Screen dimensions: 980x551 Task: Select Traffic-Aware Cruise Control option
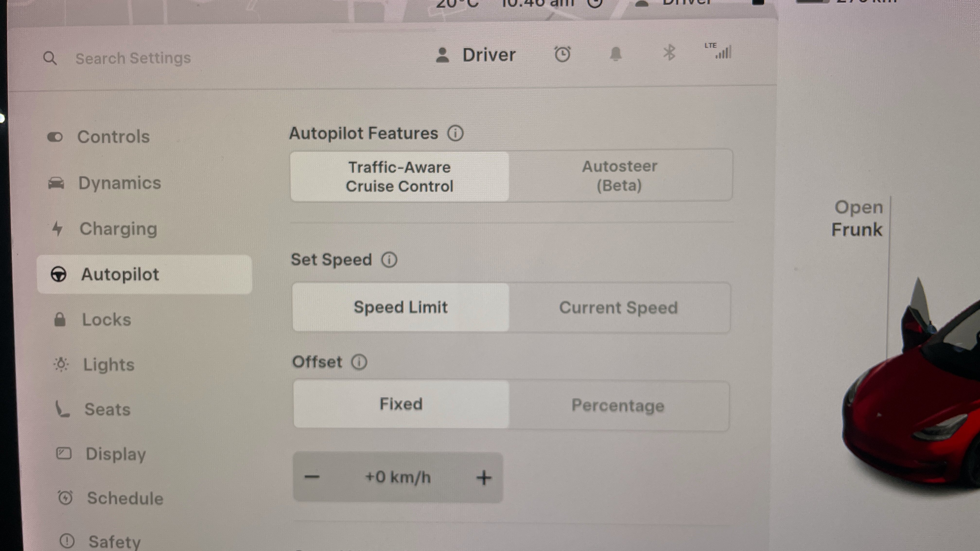(x=399, y=176)
